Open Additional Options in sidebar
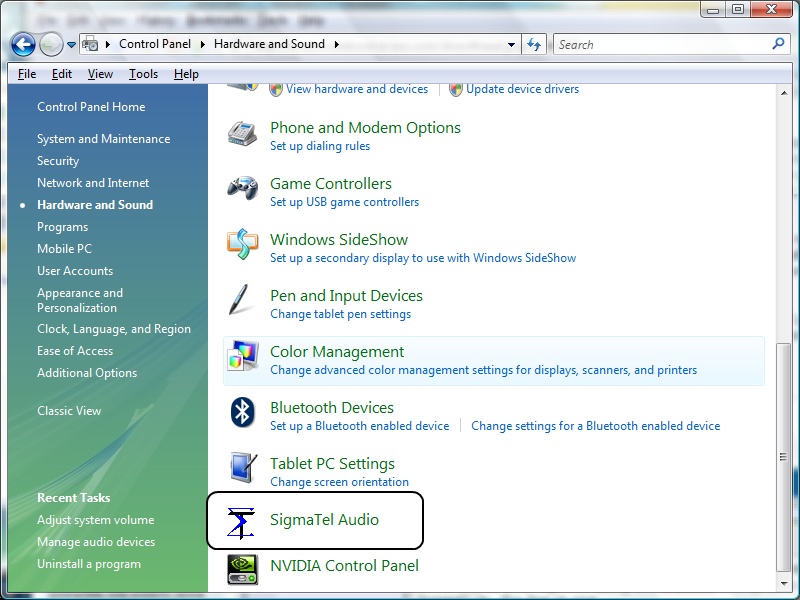Screen dimensions: 800x600 point(87,373)
